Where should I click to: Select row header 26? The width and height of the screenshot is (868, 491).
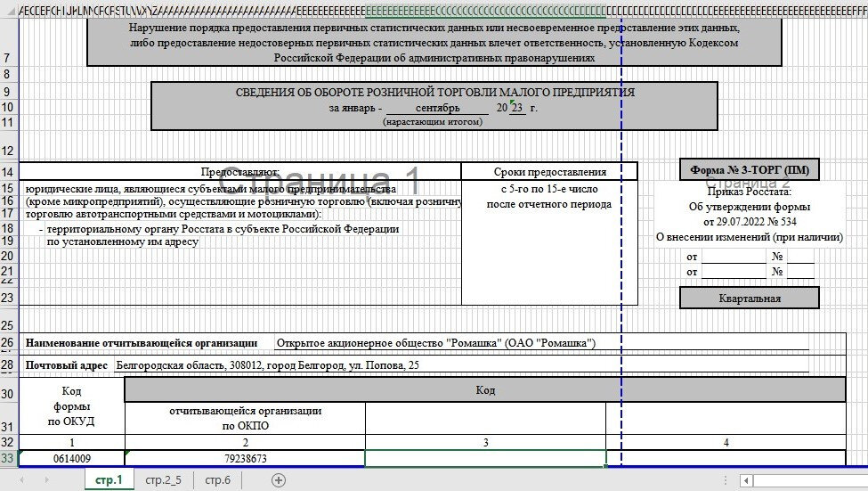coord(7,342)
